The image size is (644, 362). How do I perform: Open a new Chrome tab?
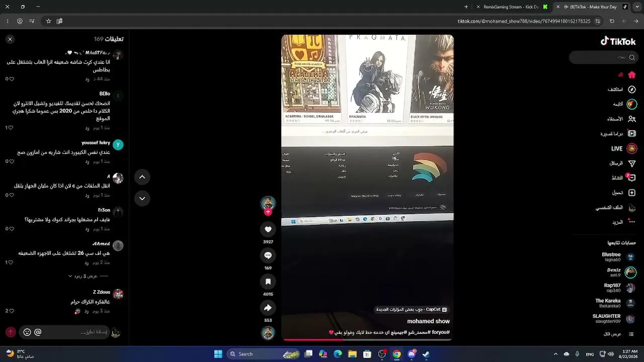pyautogui.click(x=466, y=7)
